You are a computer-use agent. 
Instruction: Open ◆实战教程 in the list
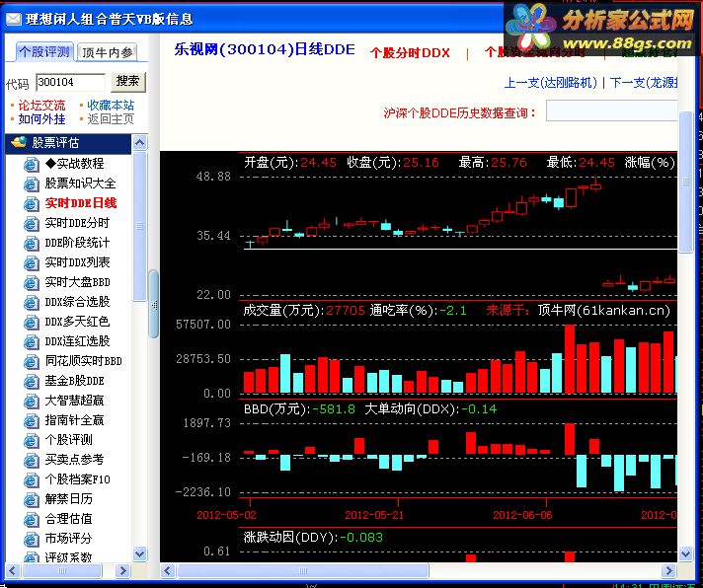coord(74,164)
